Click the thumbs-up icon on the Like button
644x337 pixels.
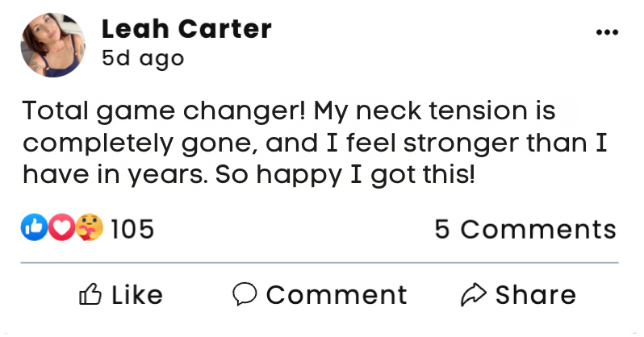click(x=90, y=295)
